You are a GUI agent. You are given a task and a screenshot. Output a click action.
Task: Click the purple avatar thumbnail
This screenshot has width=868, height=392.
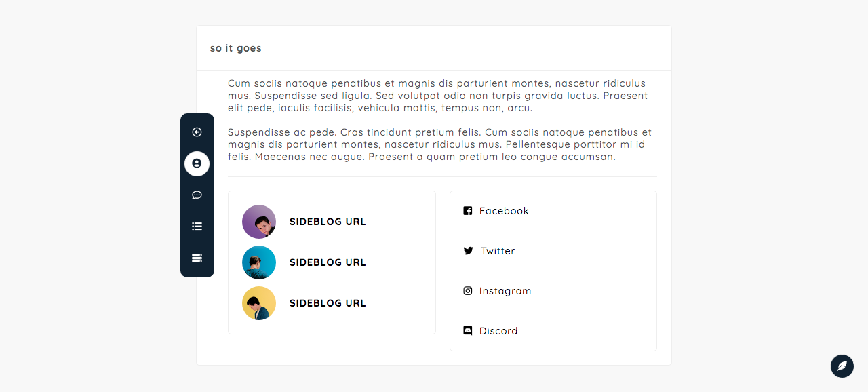click(259, 222)
